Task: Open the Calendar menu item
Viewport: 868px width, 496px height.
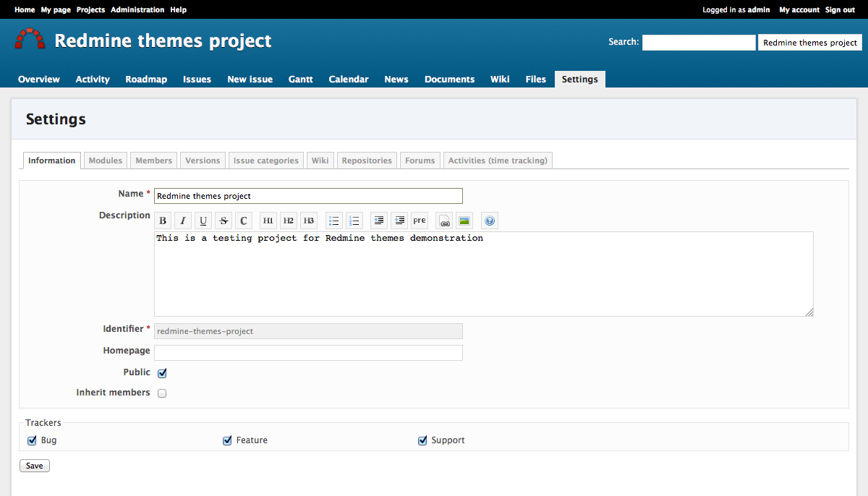Action: (x=349, y=80)
